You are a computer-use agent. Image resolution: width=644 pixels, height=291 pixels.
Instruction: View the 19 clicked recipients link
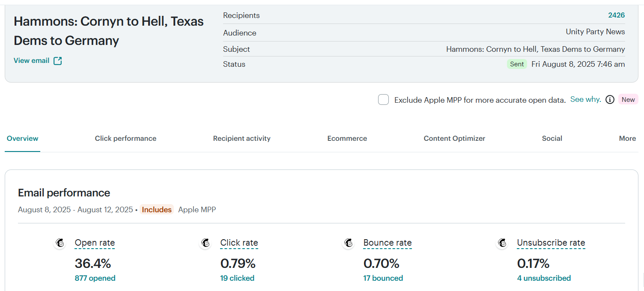[x=237, y=278]
